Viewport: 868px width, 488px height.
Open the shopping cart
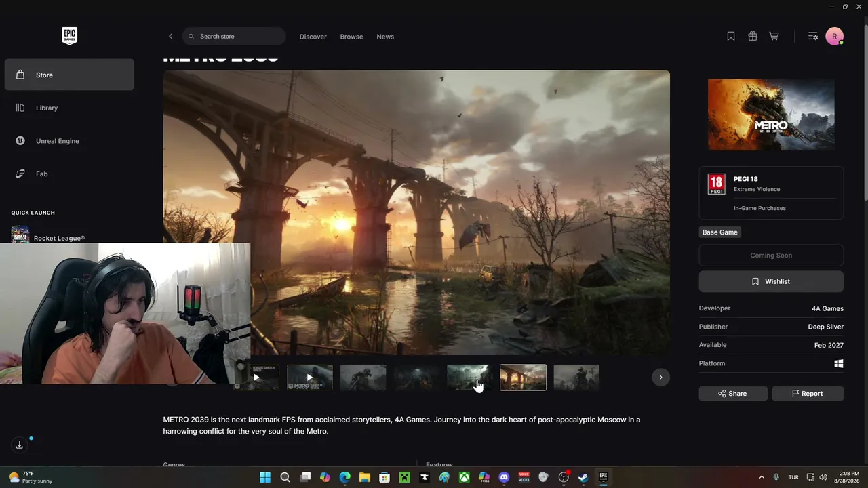coord(774,37)
